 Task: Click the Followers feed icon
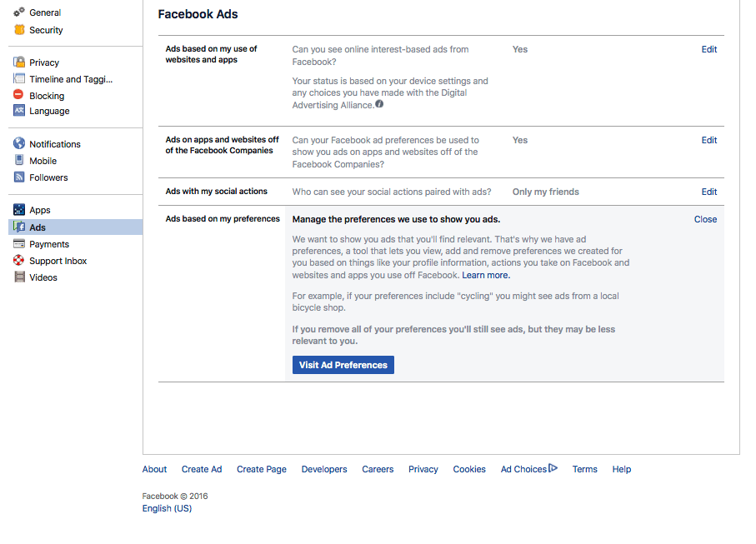coord(19,177)
